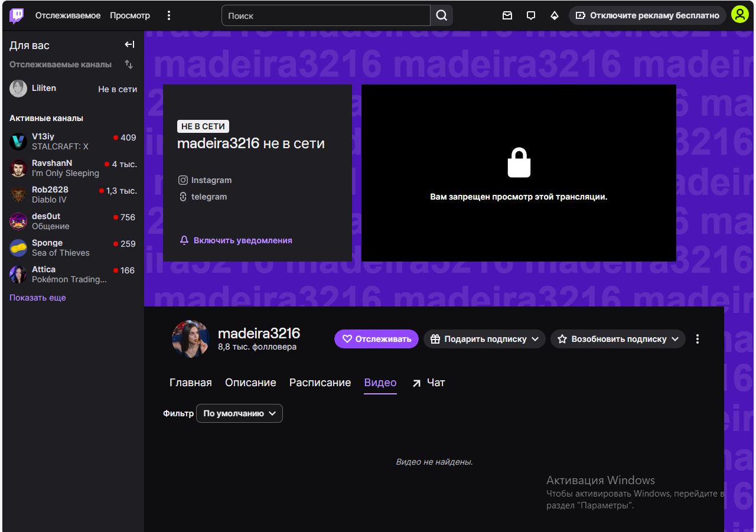The width and height of the screenshot is (756, 532).
Task: Click the telegram link icon
Action: (183, 197)
